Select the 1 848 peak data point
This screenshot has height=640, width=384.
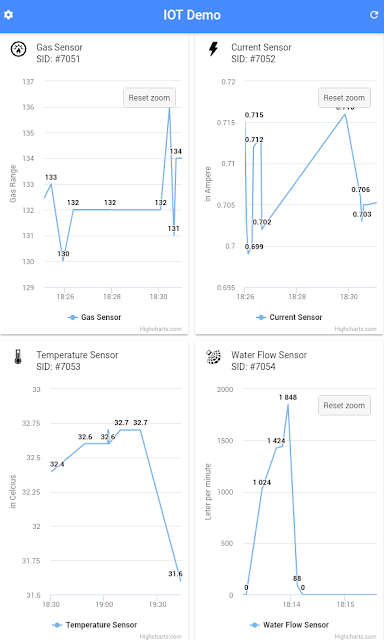pos(288,404)
